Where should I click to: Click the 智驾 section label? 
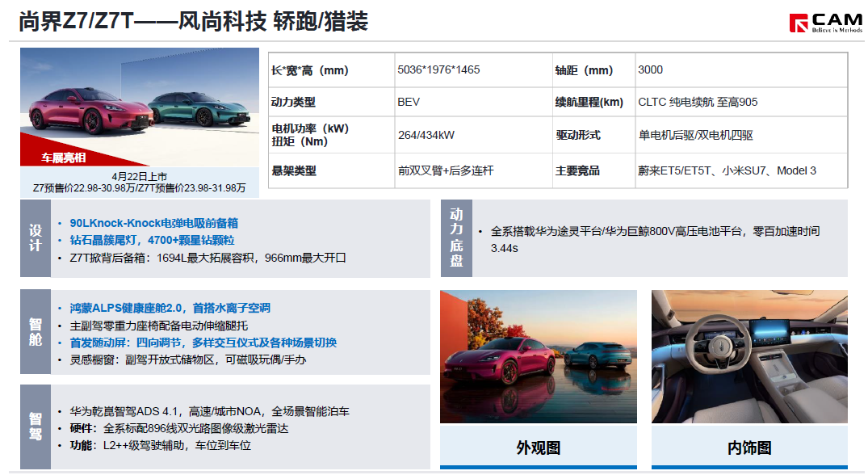point(36,427)
